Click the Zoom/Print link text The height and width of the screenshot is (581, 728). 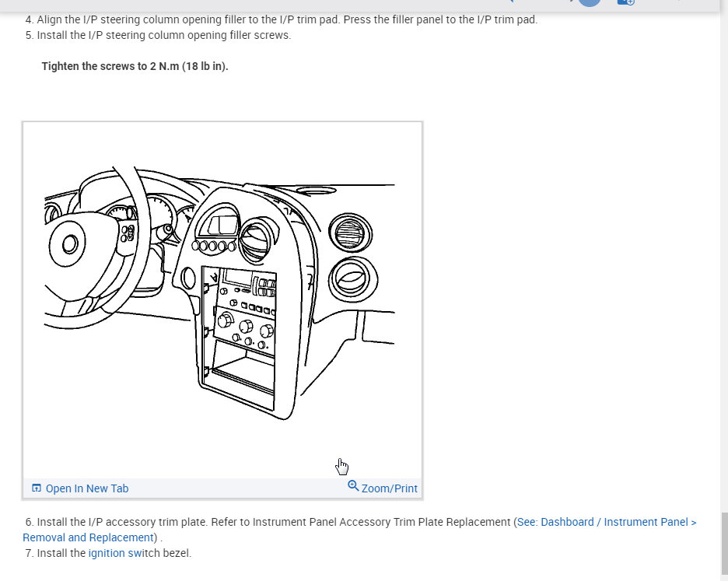click(x=389, y=488)
